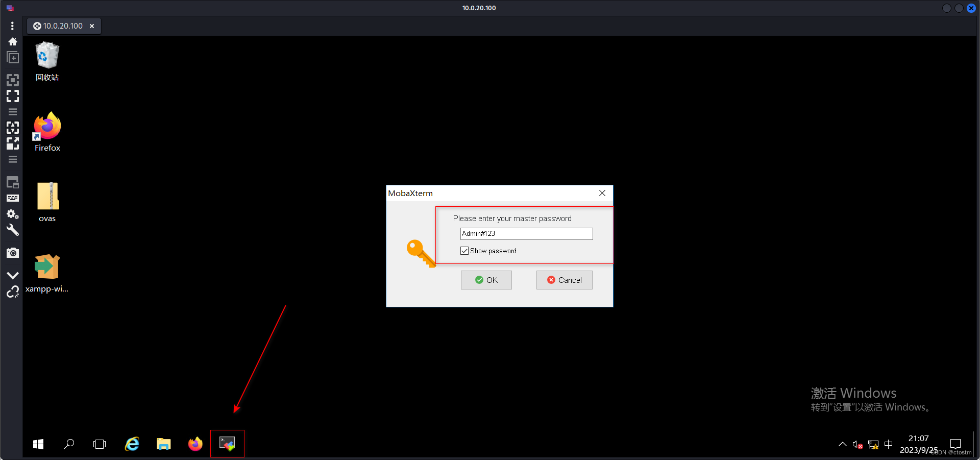Expand the downward chevron in the sidebar

coord(12,275)
